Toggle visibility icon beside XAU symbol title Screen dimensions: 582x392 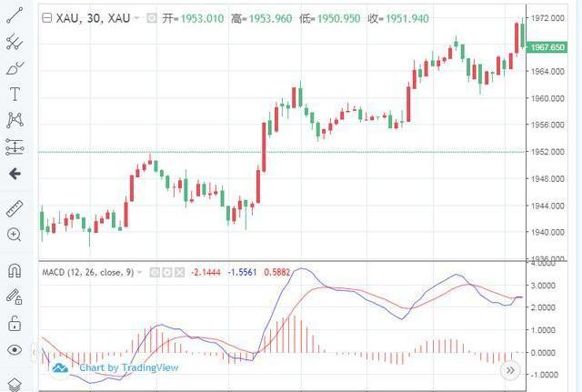click(x=152, y=18)
